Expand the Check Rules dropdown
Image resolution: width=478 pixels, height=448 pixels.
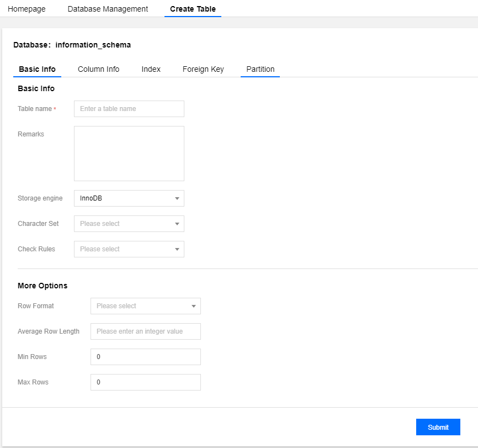point(129,249)
